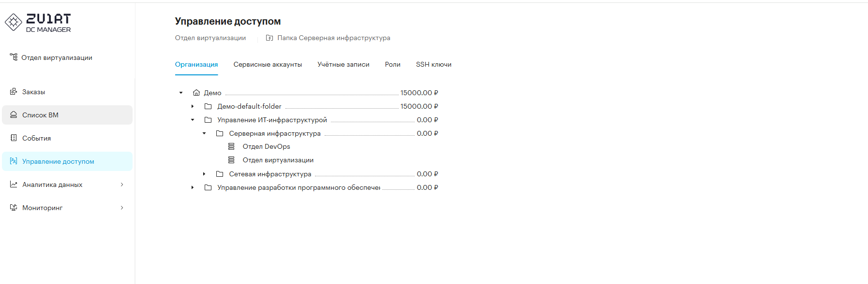This screenshot has height=284, width=868.
Task: Collapse the Серверная инфраструктура folder
Action: tap(204, 133)
